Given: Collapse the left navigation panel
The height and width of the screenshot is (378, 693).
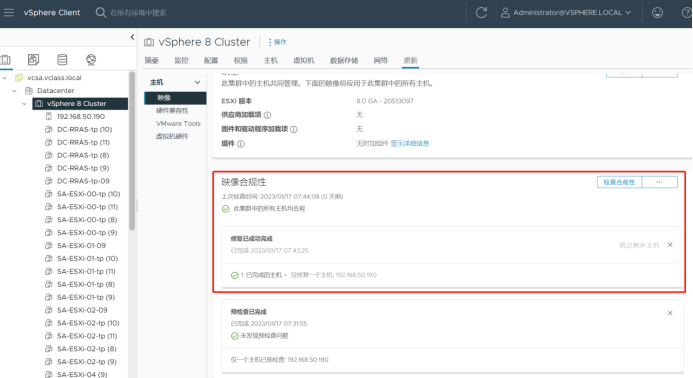Looking at the screenshot, I should (132, 37).
